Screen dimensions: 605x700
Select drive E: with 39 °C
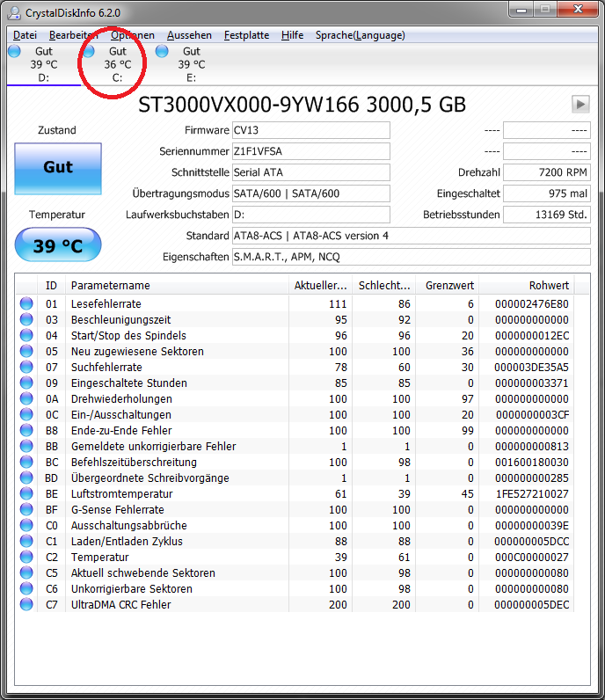coord(192,64)
